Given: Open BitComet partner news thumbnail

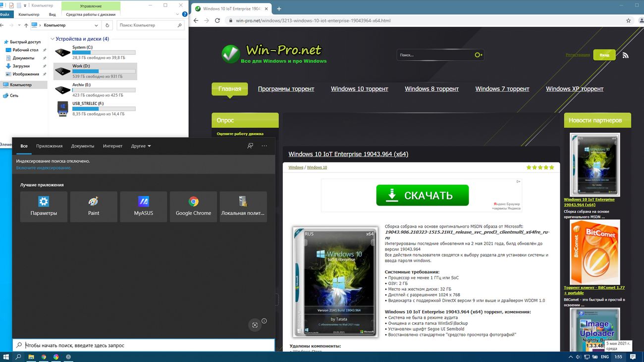Looking at the screenshot, I should (594, 253).
